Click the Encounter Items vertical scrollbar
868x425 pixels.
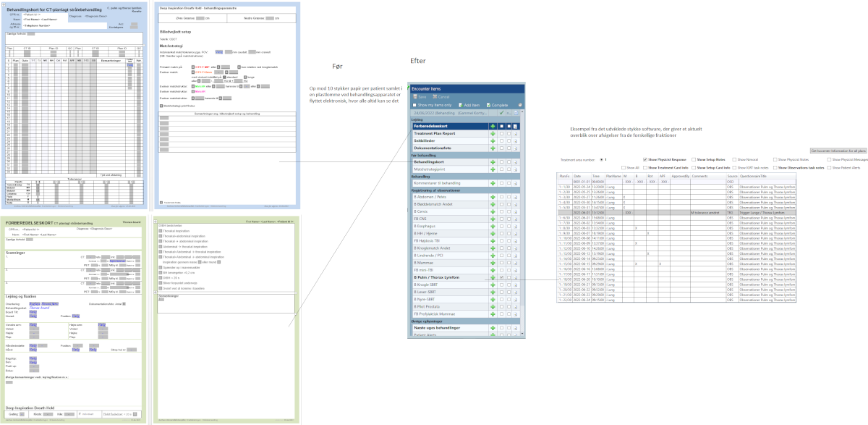(x=522, y=222)
